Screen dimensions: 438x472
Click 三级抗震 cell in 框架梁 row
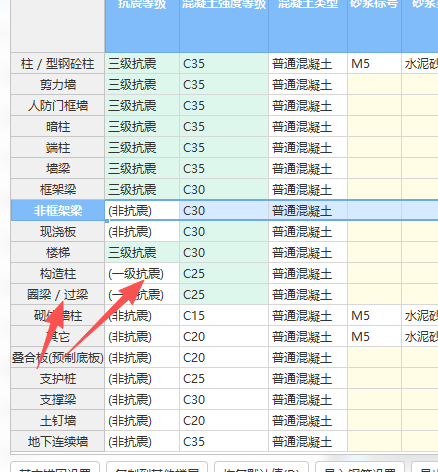142,189
